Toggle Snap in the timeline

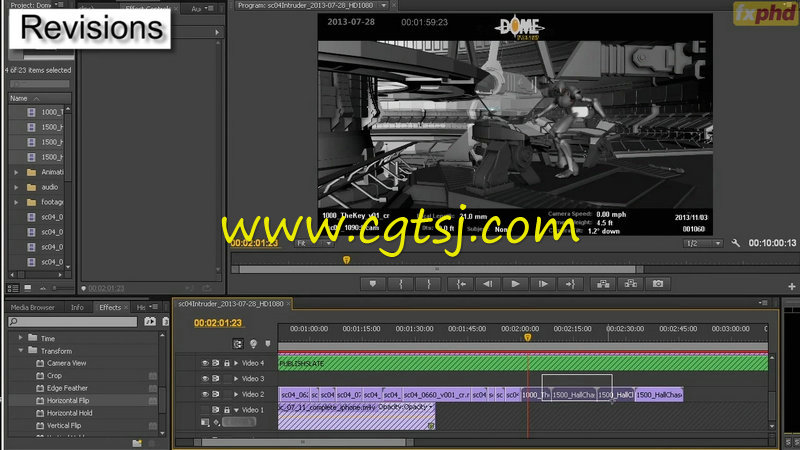[x=238, y=344]
